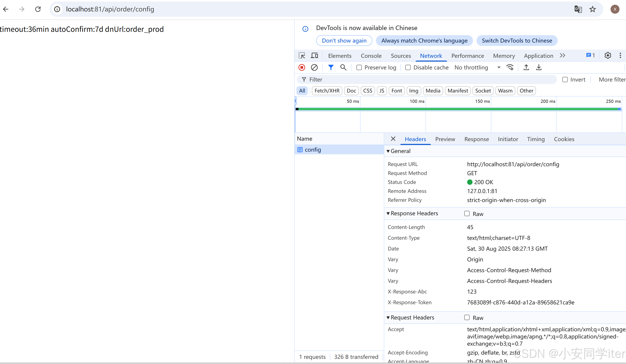Click Don't show again button
Viewport: 626px width, 364px height.
pyautogui.click(x=344, y=41)
